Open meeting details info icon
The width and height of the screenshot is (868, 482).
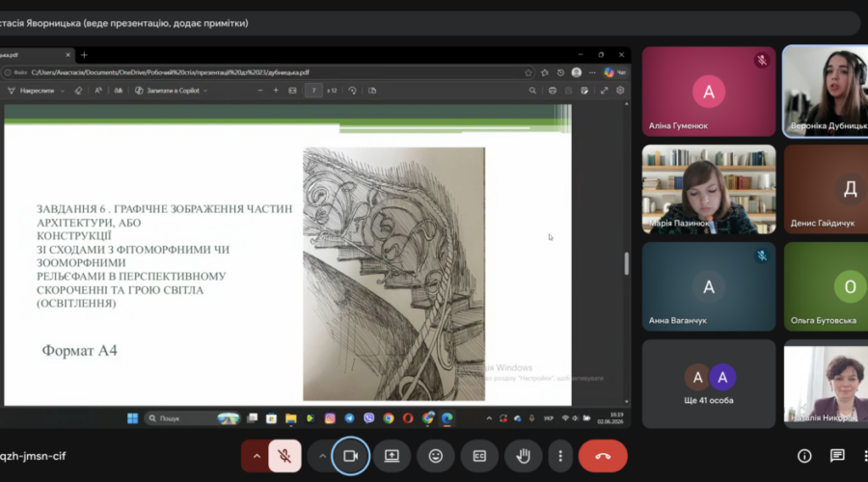pyautogui.click(x=804, y=455)
